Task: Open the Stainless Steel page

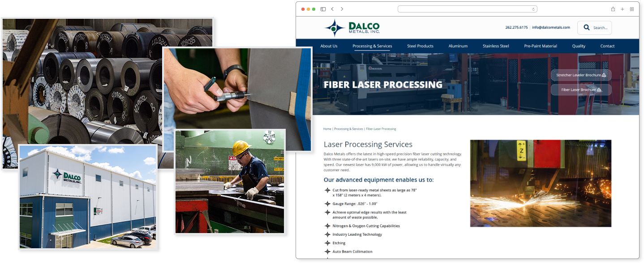Action: (496, 46)
